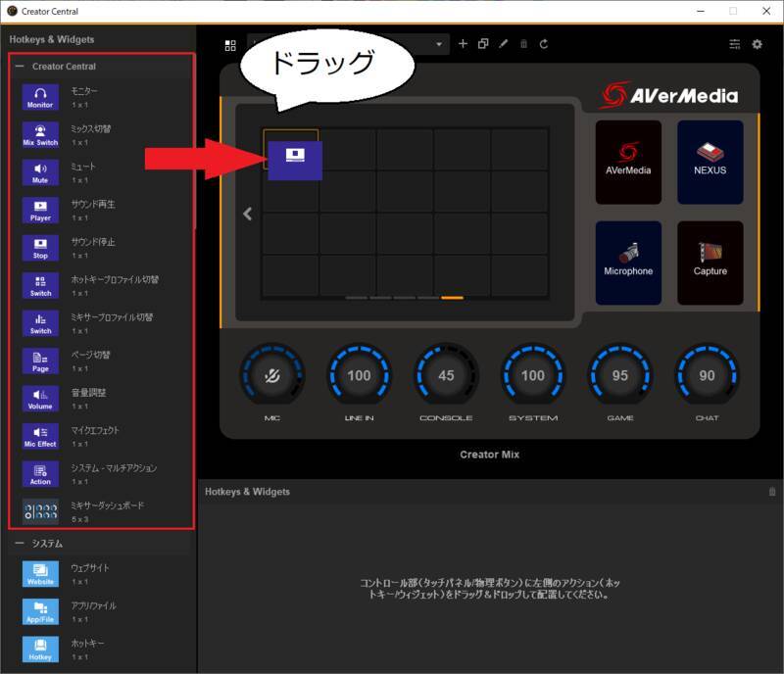Open the settings gear in the top toolbar
The height and width of the screenshot is (674, 784).
[x=757, y=44]
